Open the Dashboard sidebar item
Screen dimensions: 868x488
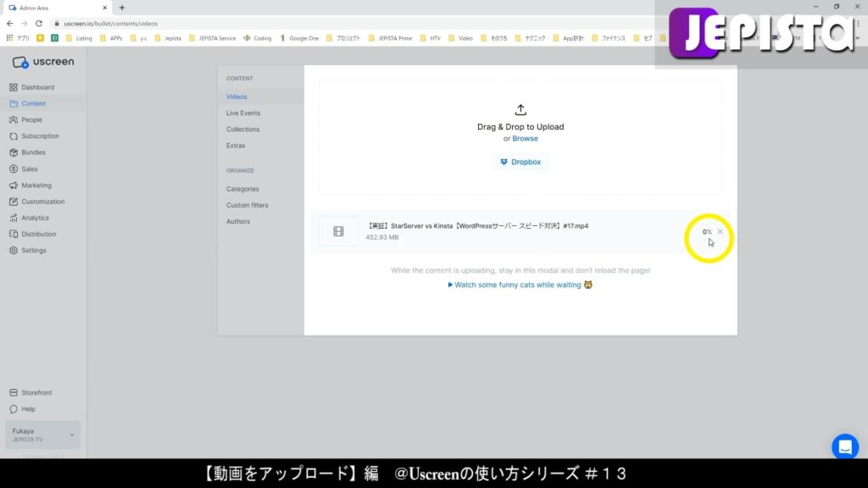tap(31, 87)
